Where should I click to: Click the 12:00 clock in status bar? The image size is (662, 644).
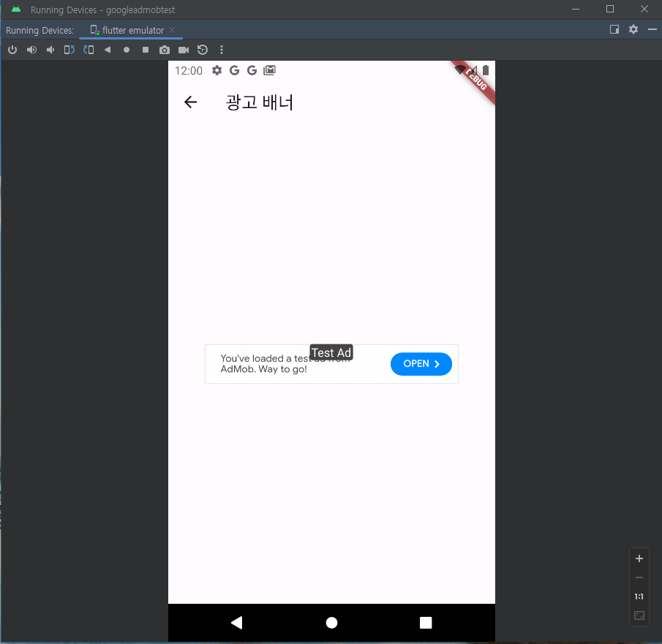189,70
